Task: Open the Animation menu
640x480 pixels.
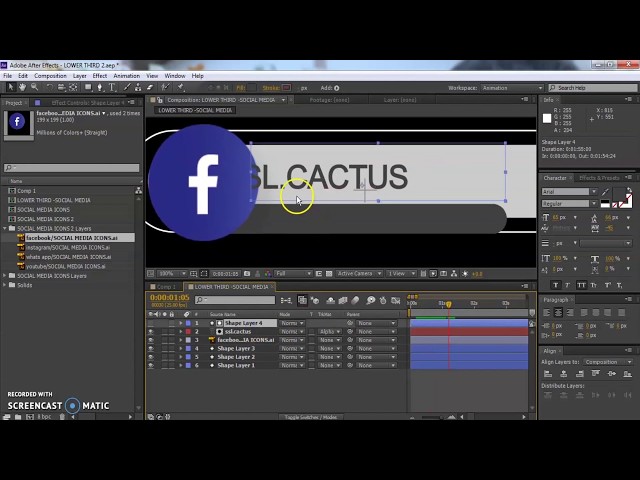Action: click(x=127, y=76)
